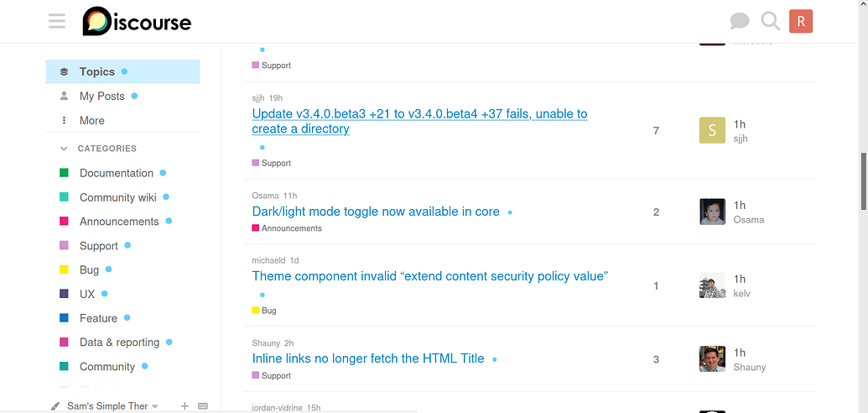Click the Discourse logo
This screenshot has width=868, height=413.
pyautogui.click(x=137, y=22)
